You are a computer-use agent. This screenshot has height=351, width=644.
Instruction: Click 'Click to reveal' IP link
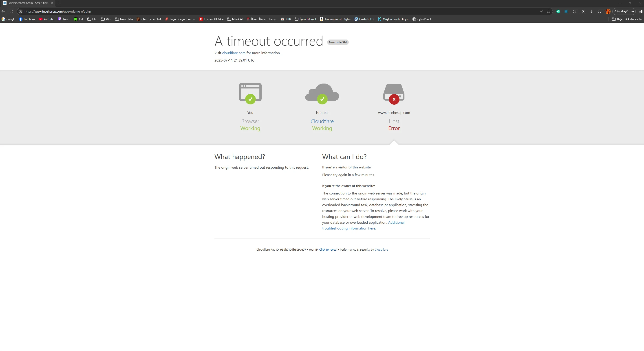(x=328, y=249)
